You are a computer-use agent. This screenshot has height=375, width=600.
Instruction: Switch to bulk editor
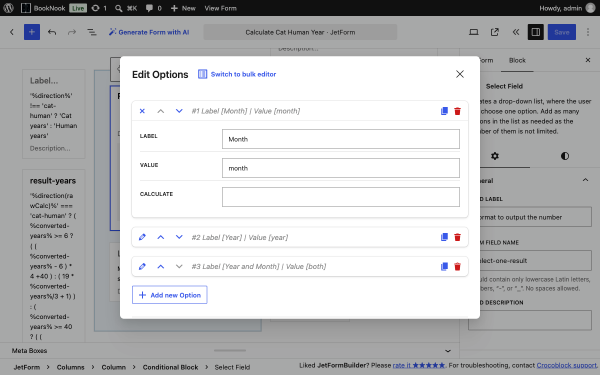tap(237, 74)
